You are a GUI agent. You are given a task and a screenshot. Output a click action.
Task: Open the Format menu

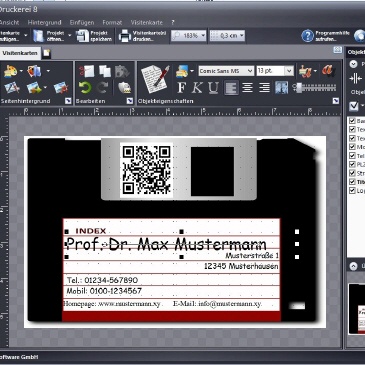pos(112,22)
